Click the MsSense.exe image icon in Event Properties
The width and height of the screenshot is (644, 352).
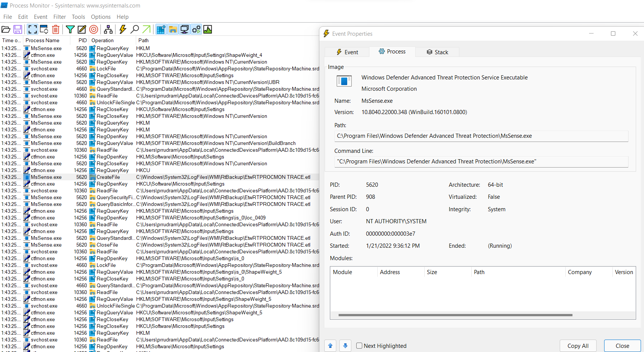click(x=344, y=81)
